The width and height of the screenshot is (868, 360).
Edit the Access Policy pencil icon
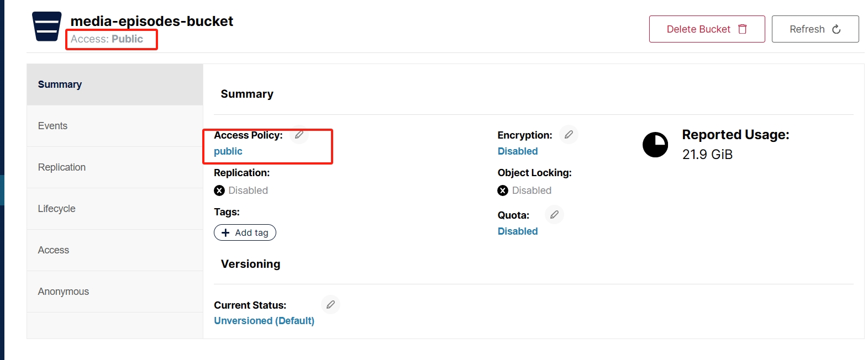click(x=299, y=135)
